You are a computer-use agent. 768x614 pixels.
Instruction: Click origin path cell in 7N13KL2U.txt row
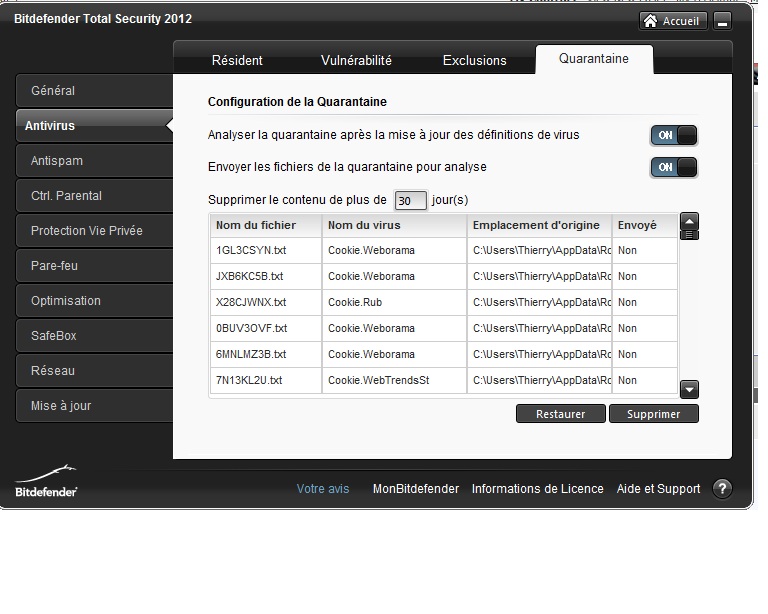[540, 380]
